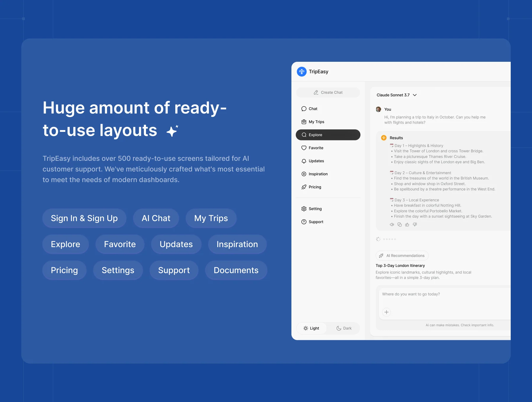The width and height of the screenshot is (532, 402).
Task: Click the orange Results assistant icon
Action: [x=384, y=138]
